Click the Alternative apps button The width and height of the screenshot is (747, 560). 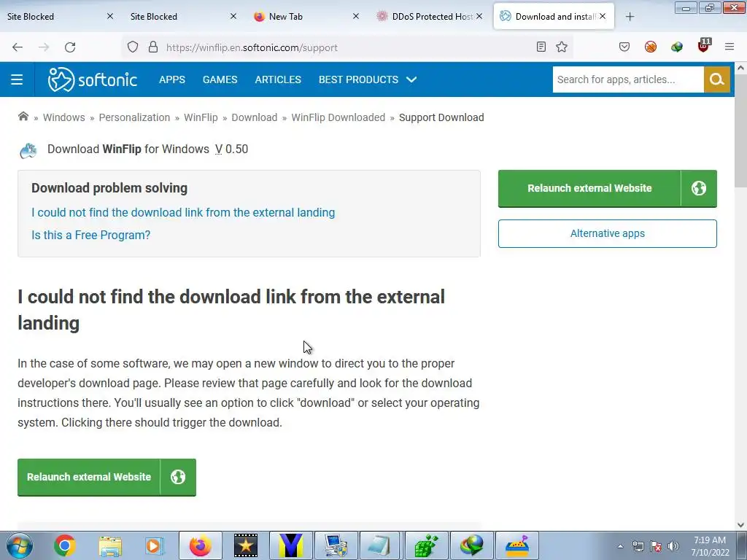coord(608,233)
